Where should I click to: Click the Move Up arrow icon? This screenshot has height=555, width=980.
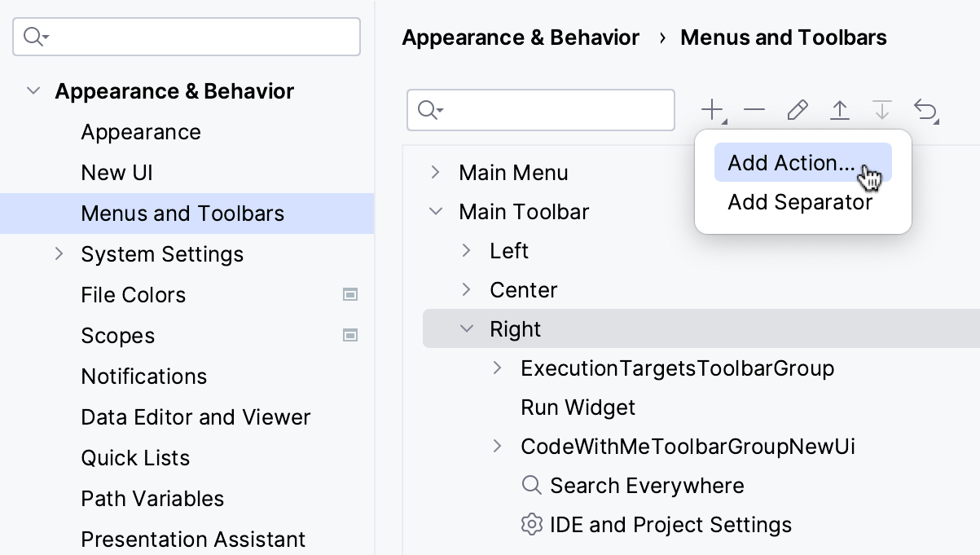click(840, 109)
